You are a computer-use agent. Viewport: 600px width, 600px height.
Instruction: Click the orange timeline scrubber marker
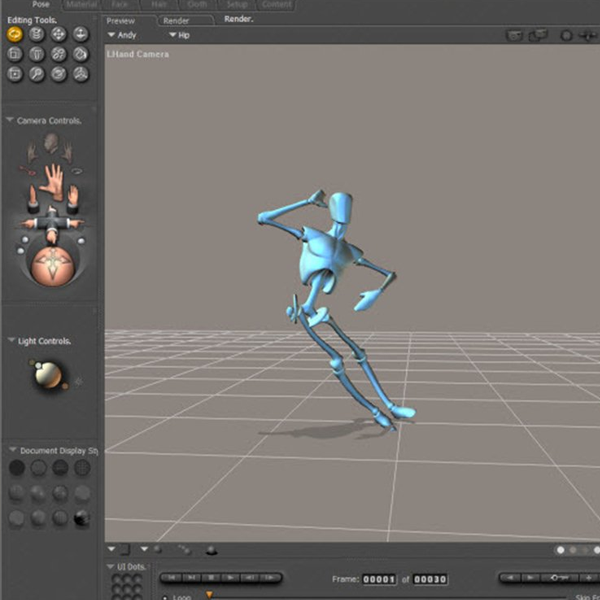(x=209, y=595)
